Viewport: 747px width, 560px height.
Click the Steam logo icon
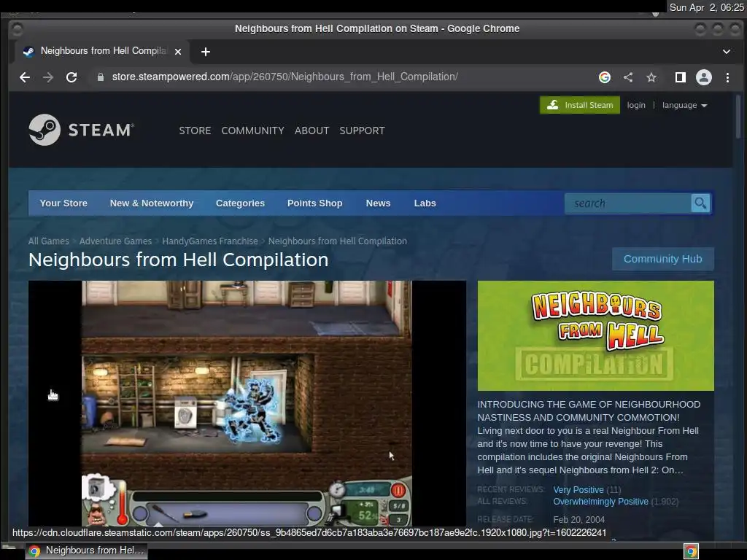click(x=44, y=130)
